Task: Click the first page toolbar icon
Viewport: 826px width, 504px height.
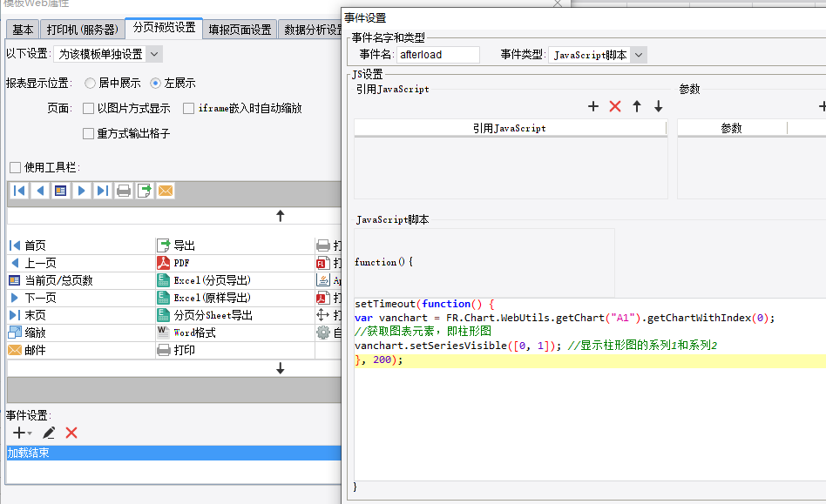Action: [x=19, y=191]
